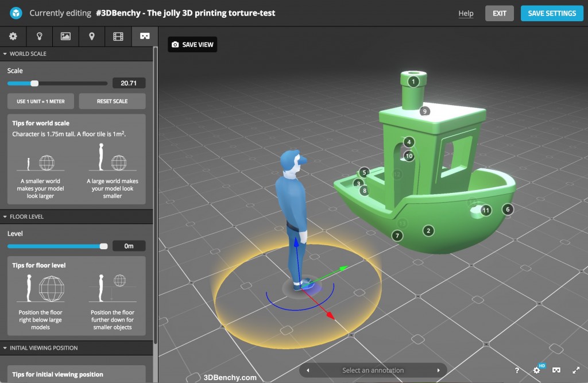Image resolution: width=588 pixels, height=383 pixels.
Task: Open the annotations pin tab
Action: pos(92,36)
